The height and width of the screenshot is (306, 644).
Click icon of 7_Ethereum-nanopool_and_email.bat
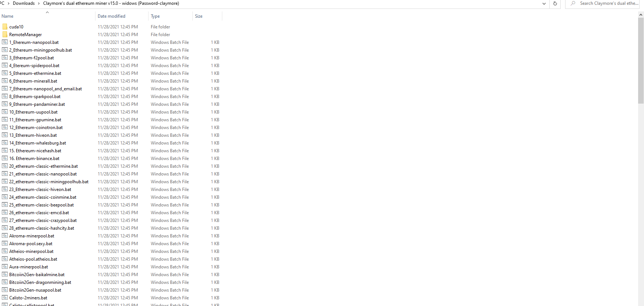click(x=5, y=88)
